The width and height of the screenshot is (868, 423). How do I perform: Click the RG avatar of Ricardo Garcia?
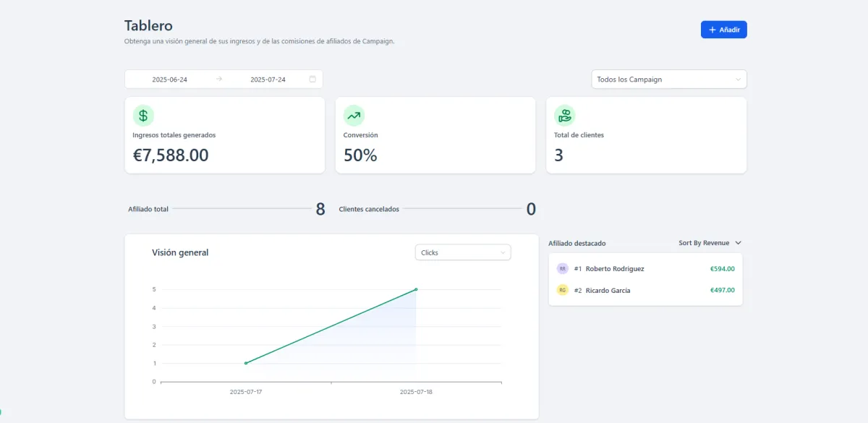click(563, 290)
